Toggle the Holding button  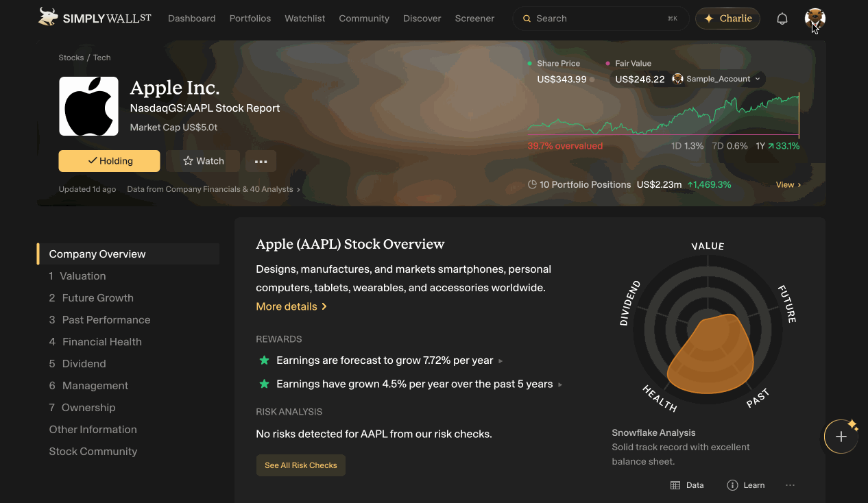pyautogui.click(x=110, y=161)
